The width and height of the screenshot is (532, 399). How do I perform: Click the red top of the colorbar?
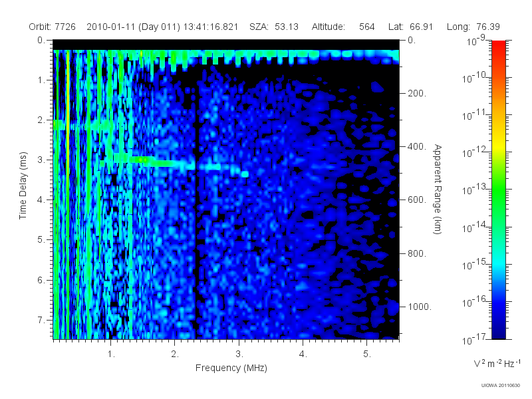tap(498, 47)
